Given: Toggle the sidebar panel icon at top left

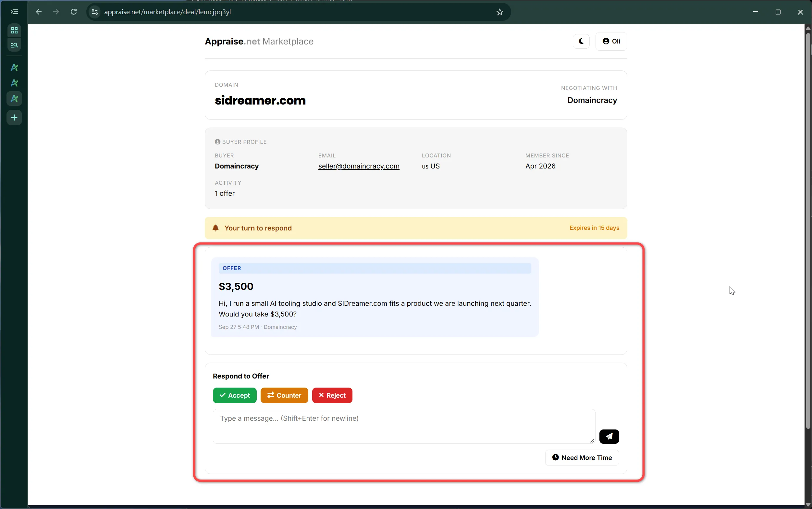Looking at the screenshot, I should click(x=14, y=12).
